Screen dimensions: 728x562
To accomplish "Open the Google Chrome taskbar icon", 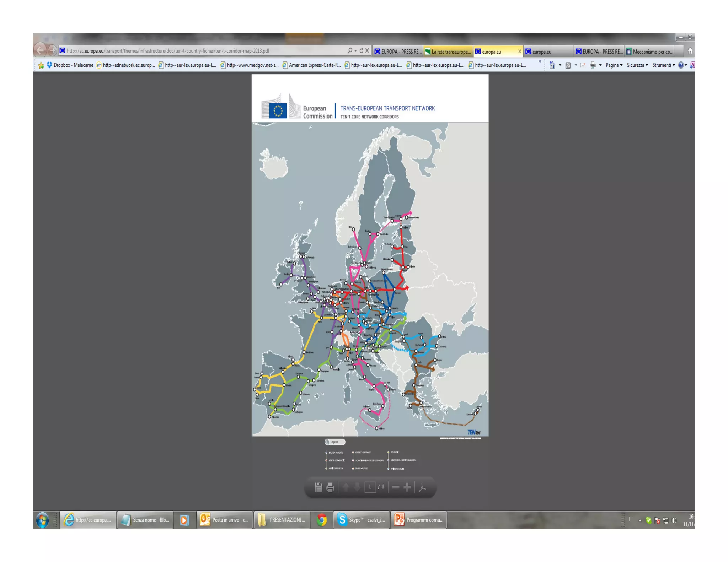I will pos(322,520).
